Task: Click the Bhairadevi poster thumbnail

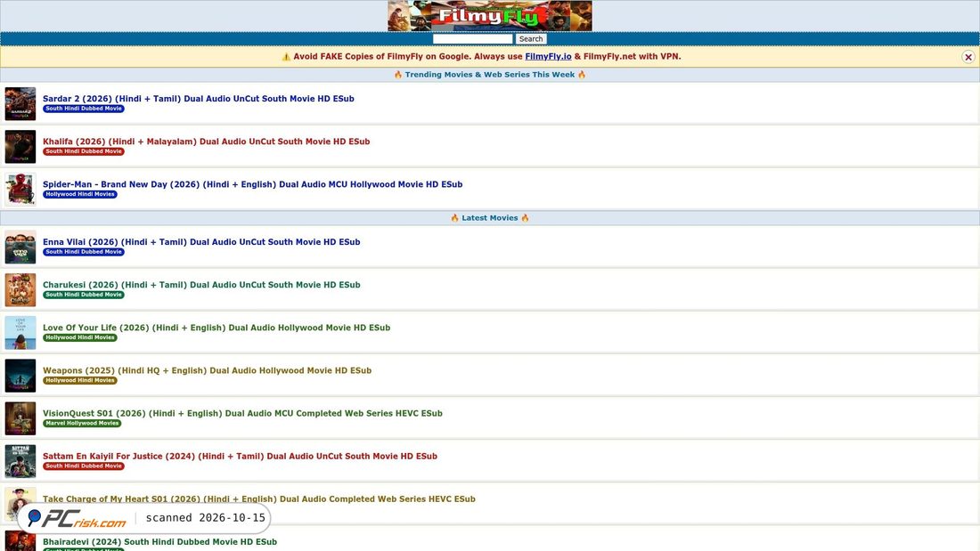Action: click(x=20, y=541)
